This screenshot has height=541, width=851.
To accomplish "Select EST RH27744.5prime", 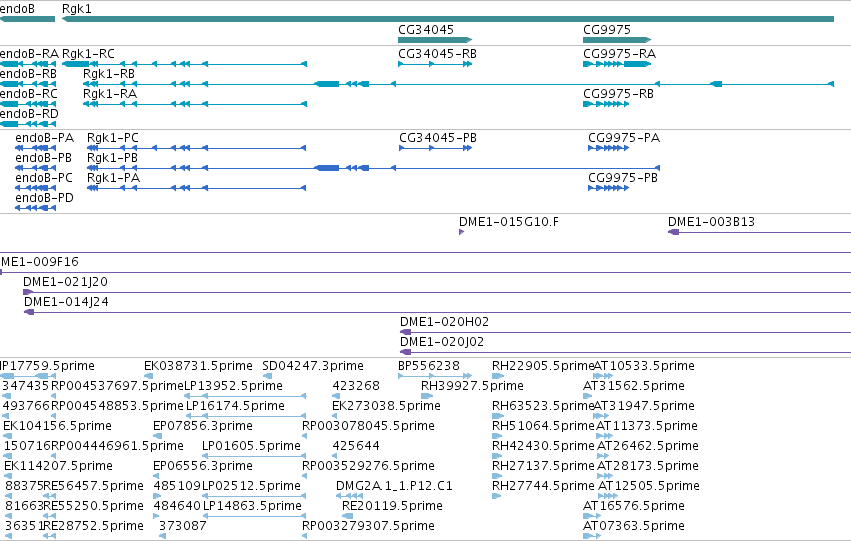I will point(543,486).
